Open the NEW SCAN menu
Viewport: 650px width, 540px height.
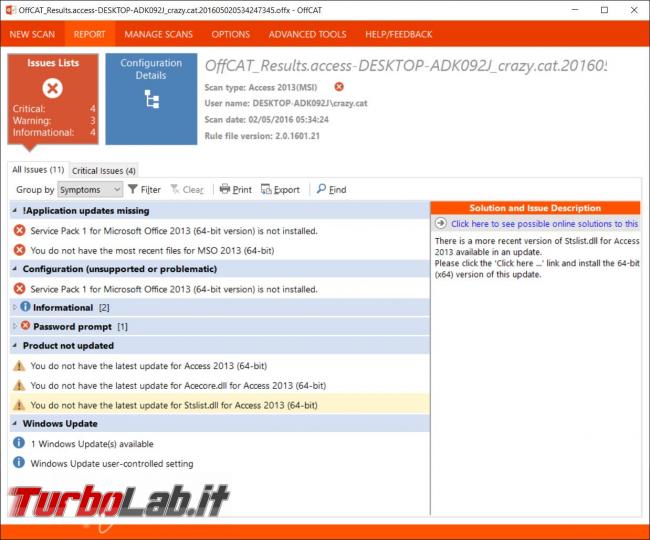coord(32,34)
